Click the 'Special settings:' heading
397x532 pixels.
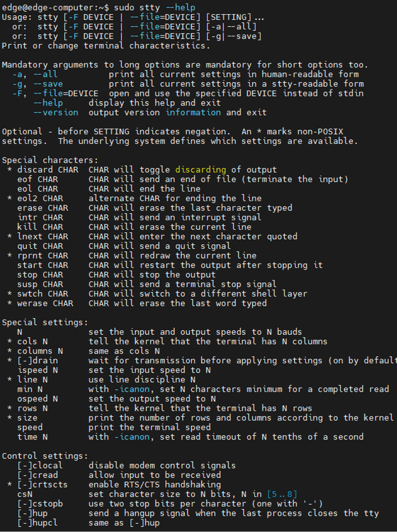[45, 322]
